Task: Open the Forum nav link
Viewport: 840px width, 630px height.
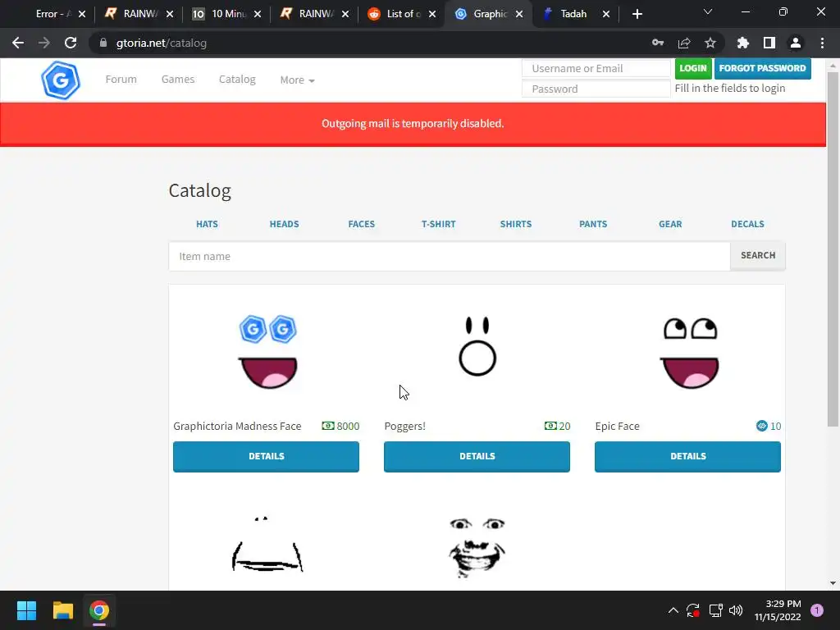Action: [x=121, y=80]
